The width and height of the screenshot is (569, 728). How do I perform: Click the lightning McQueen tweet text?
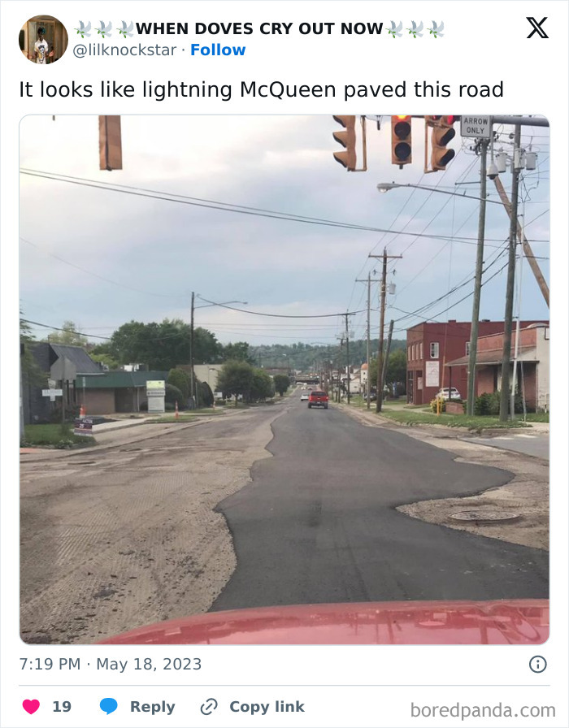pos(261,89)
